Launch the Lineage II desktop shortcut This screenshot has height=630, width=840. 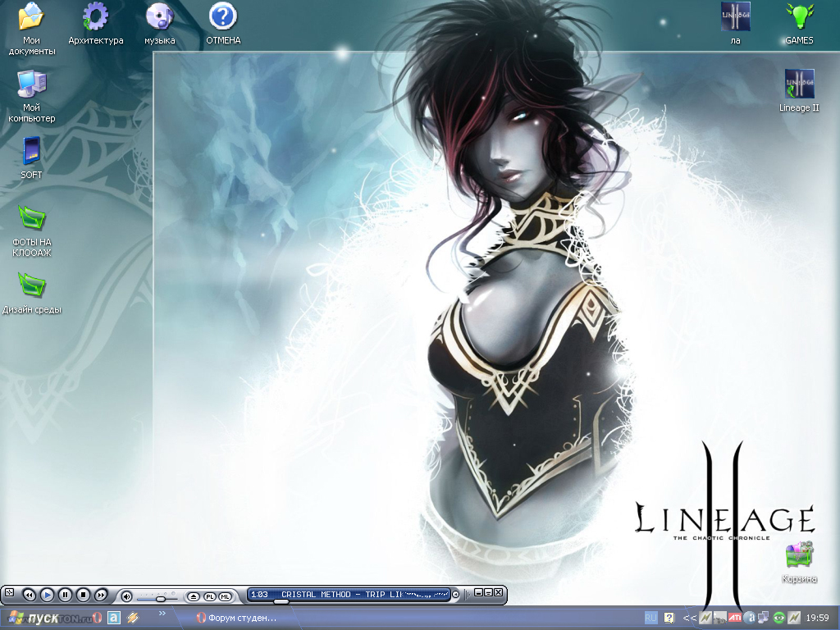pyautogui.click(x=799, y=90)
